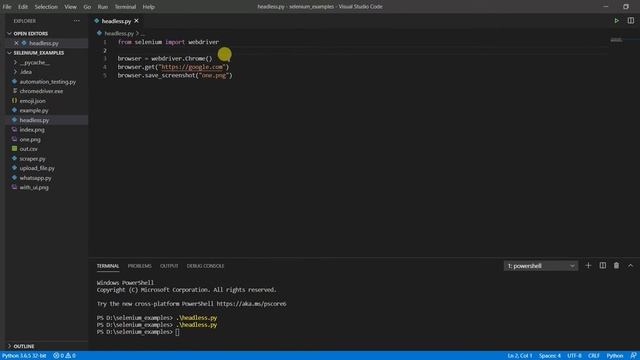640x360 pixels.
Task: Open emoji.json file
Action: pos(32,101)
